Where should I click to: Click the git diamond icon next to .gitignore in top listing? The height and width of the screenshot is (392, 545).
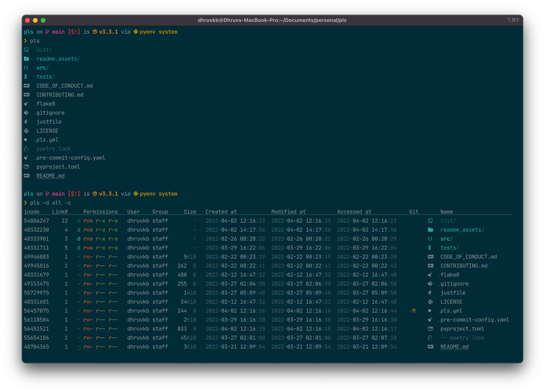[26, 113]
